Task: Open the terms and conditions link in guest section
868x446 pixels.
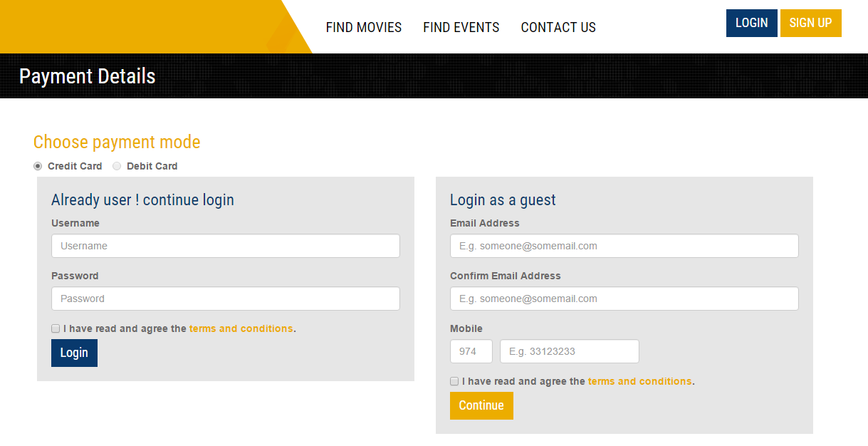Action: coord(639,381)
